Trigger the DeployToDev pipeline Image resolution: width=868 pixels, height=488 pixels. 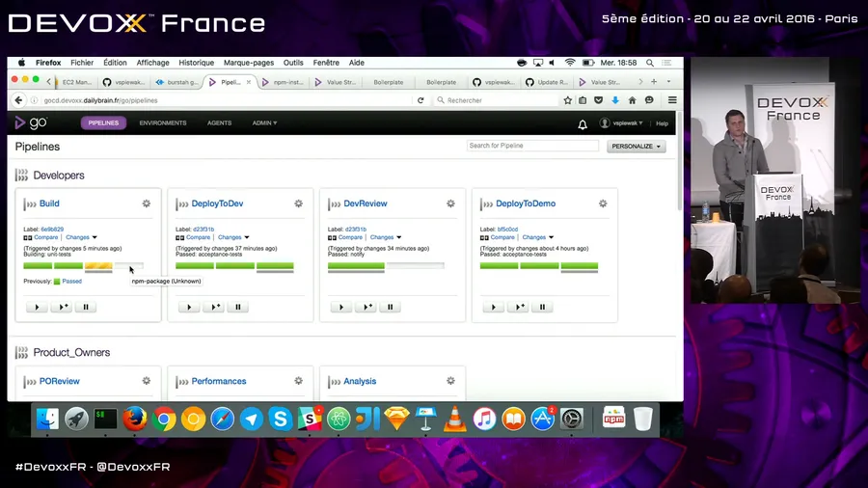click(189, 307)
